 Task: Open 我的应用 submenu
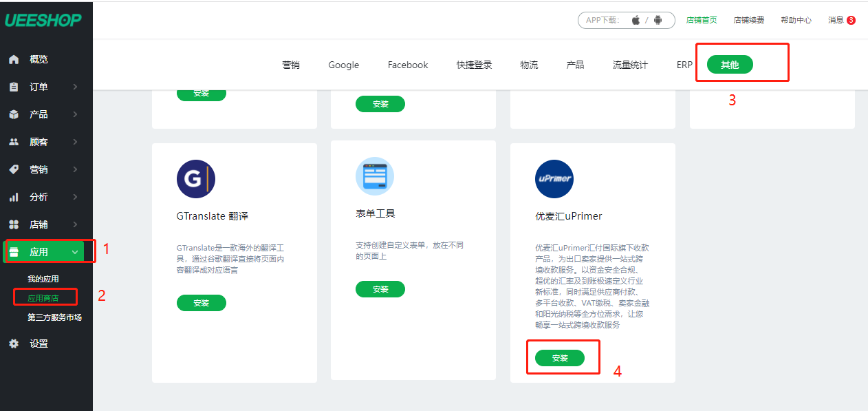(43, 279)
